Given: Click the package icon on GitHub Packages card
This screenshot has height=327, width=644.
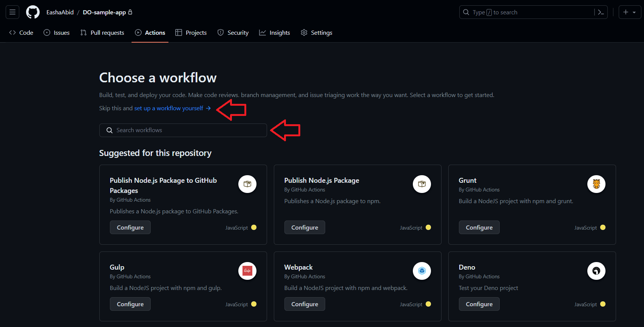Looking at the screenshot, I should pos(247,184).
